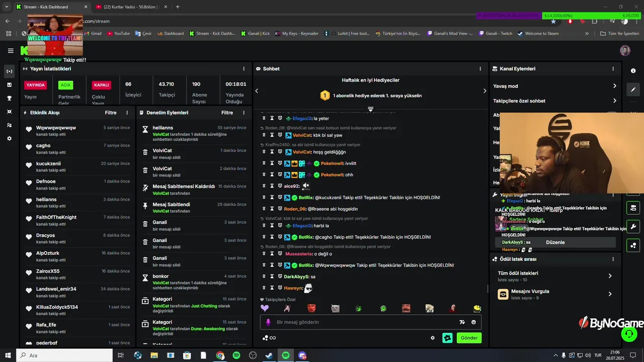
Task: Open Kanal Eylemleri panel three-dot menu
Action: pyautogui.click(x=613, y=69)
